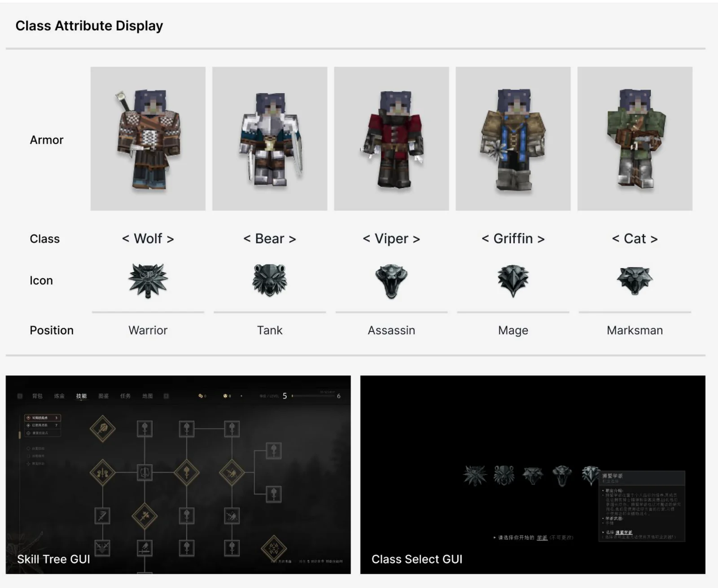
Task: Click the left arrow beside the Wolf class
Action: [126, 239]
